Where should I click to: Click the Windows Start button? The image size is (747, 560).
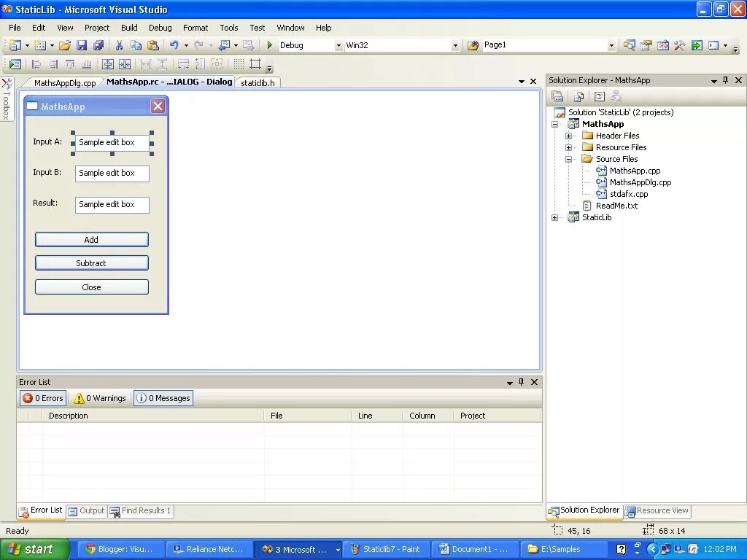pyautogui.click(x=34, y=549)
